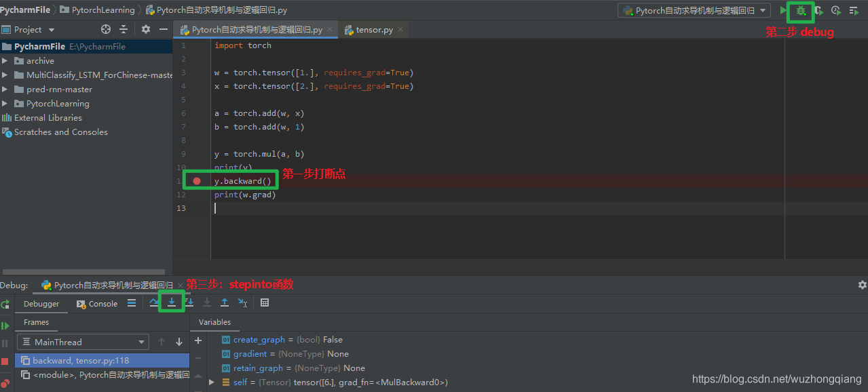Expand the PytorchLearning folder
Screen dimensions: 868x392
click(x=5, y=103)
